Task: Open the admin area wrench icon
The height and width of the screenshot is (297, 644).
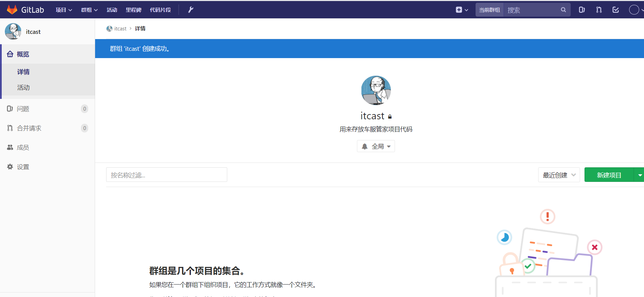Action: (191, 10)
